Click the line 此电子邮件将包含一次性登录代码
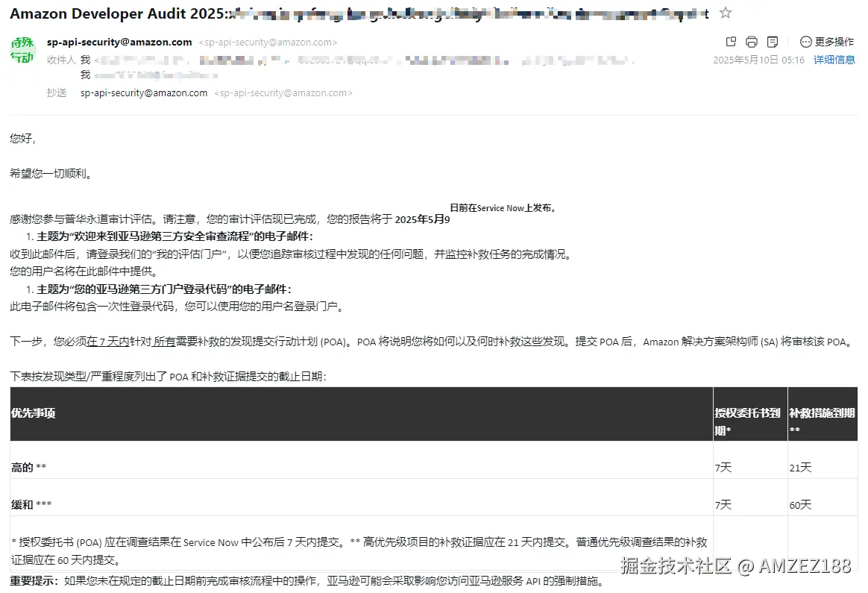 click(x=177, y=307)
